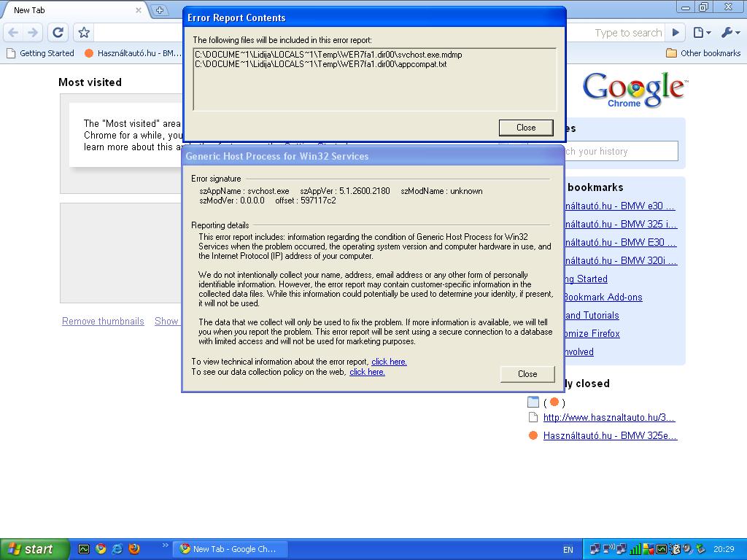This screenshot has height=560, width=747.
Task: Open the Other bookmarks folder
Action: (703, 53)
